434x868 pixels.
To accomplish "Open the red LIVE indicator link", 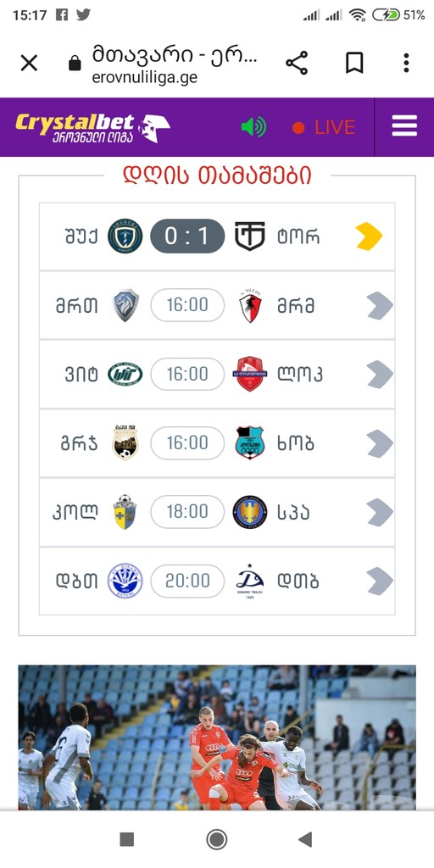I will click(x=324, y=128).
